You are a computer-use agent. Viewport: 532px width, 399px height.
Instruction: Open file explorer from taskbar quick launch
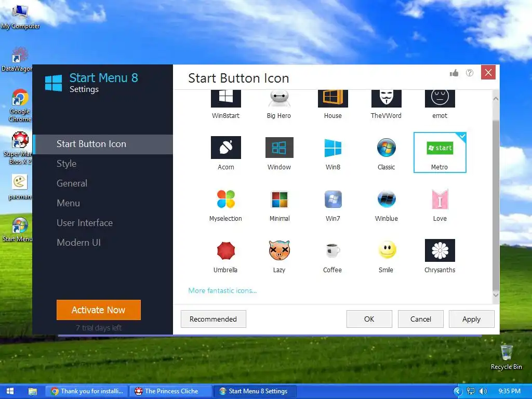33,392
